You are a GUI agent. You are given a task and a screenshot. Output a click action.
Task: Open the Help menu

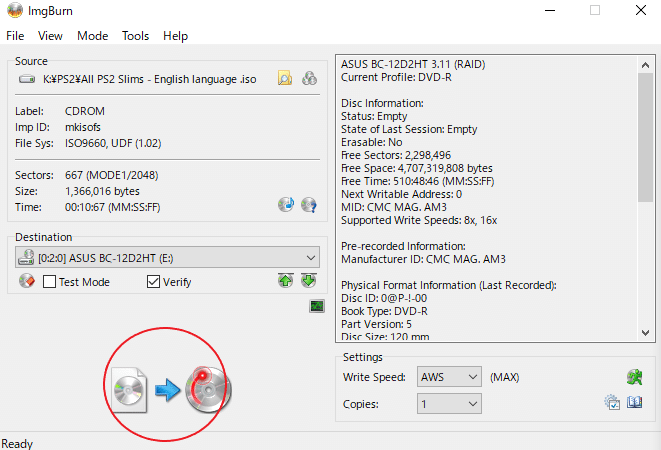[175, 36]
